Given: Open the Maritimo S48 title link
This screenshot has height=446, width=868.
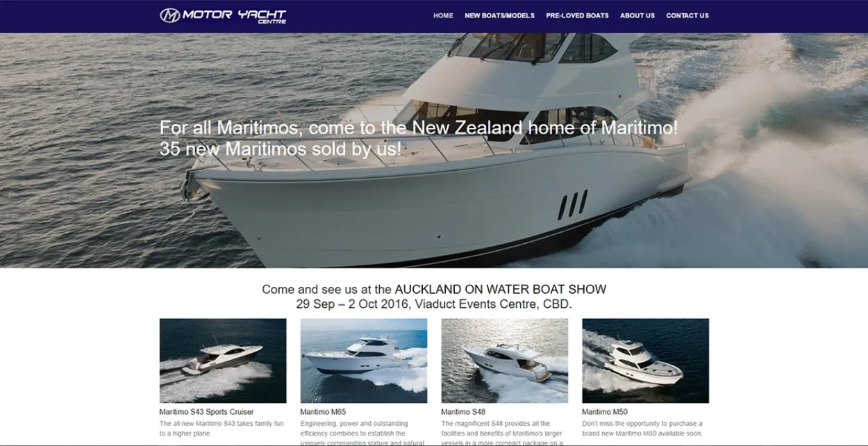Looking at the screenshot, I should pyautogui.click(x=463, y=412).
